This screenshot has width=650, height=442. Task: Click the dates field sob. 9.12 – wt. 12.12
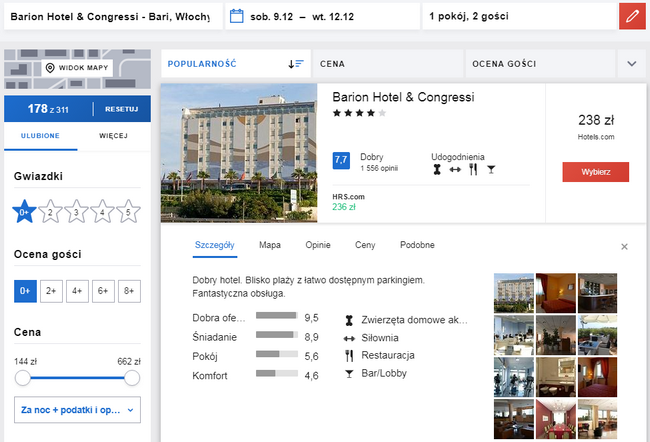coord(323,17)
